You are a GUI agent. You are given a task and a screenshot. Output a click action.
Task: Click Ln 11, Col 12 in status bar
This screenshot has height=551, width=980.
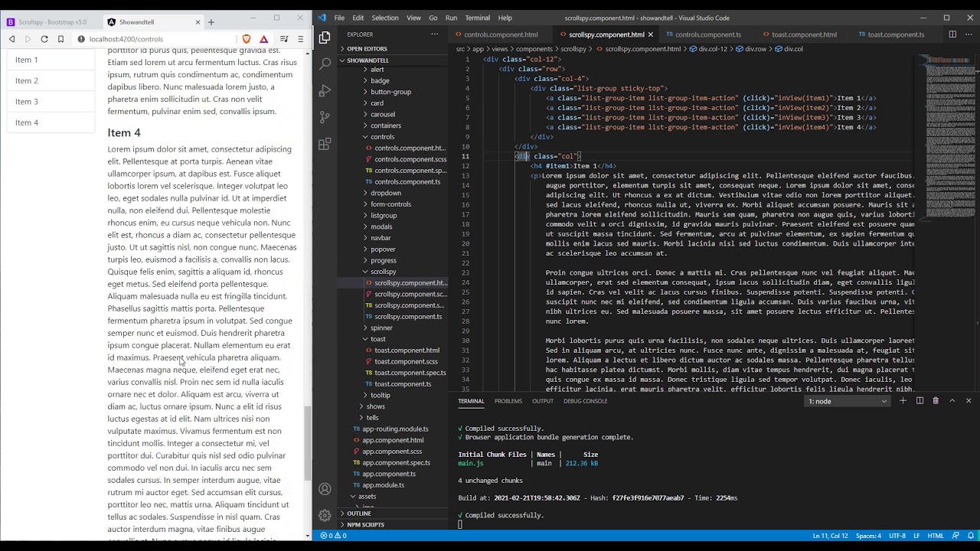[x=831, y=536]
